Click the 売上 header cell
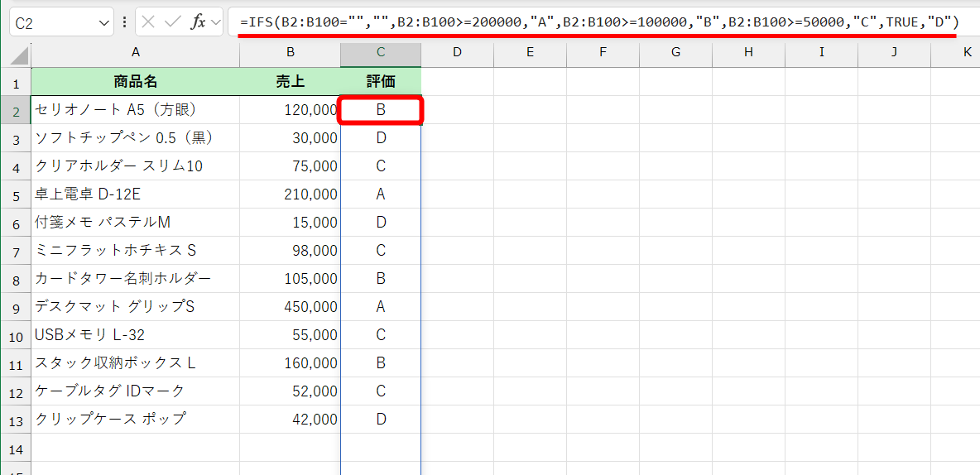The width and height of the screenshot is (980, 475). tap(290, 81)
